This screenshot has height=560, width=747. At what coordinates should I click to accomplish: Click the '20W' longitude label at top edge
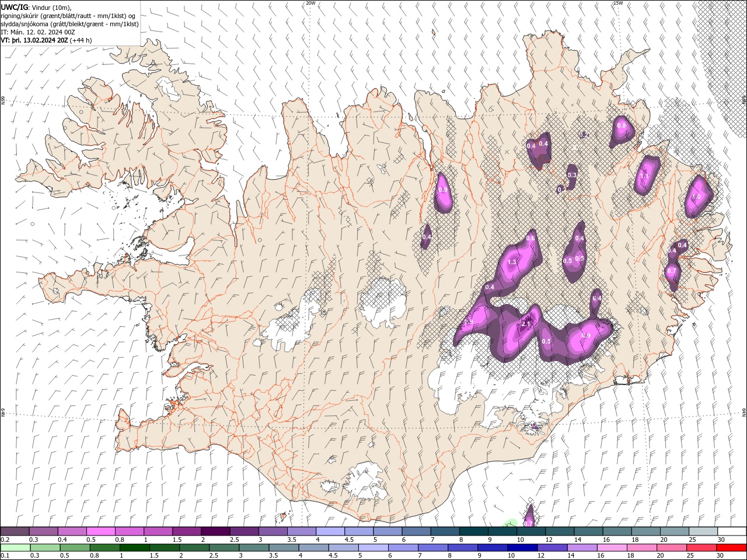[x=310, y=3]
